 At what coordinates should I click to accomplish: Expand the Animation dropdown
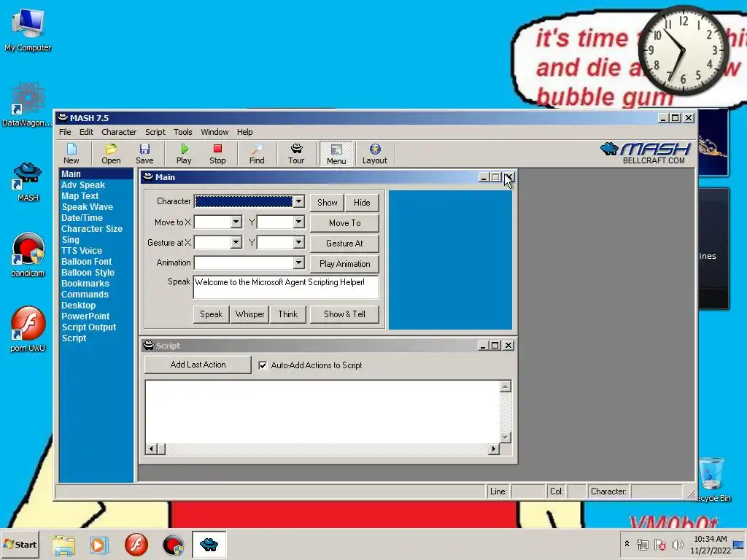click(298, 262)
